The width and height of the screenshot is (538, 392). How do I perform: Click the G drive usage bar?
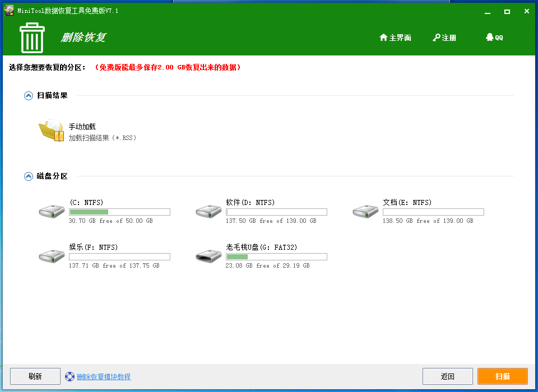pyautogui.click(x=276, y=257)
